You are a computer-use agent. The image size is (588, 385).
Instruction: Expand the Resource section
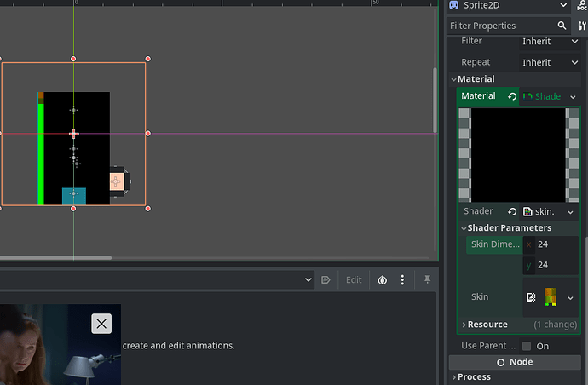pos(487,325)
